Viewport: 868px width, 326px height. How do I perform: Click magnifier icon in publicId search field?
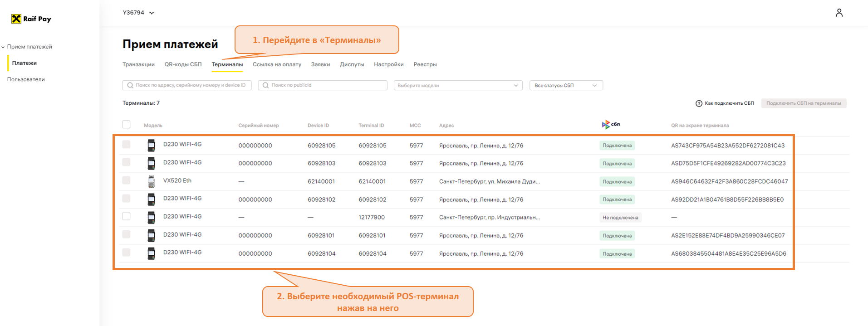[x=266, y=85]
